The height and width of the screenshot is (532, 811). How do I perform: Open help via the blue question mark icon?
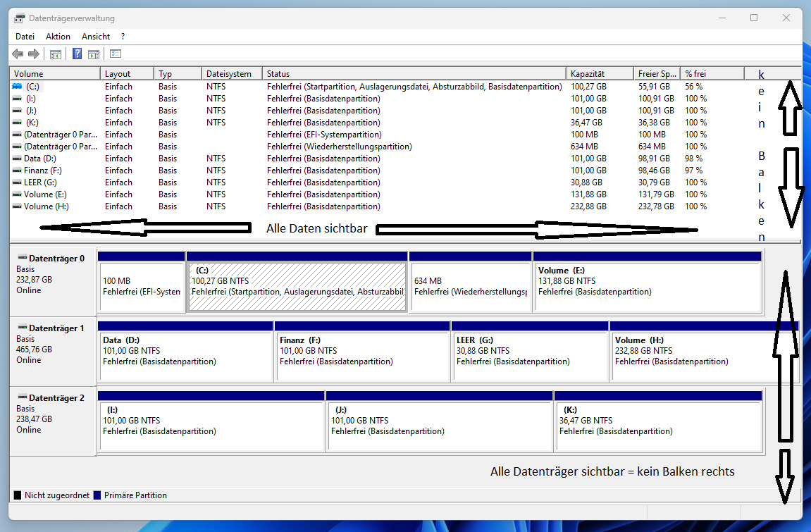tap(77, 54)
